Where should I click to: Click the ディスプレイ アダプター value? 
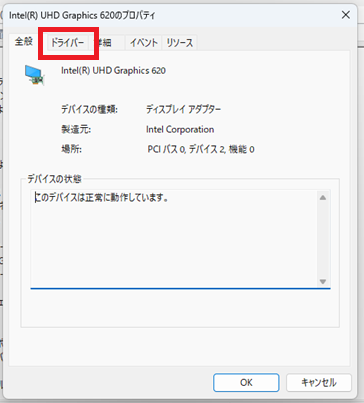(x=184, y=109)
